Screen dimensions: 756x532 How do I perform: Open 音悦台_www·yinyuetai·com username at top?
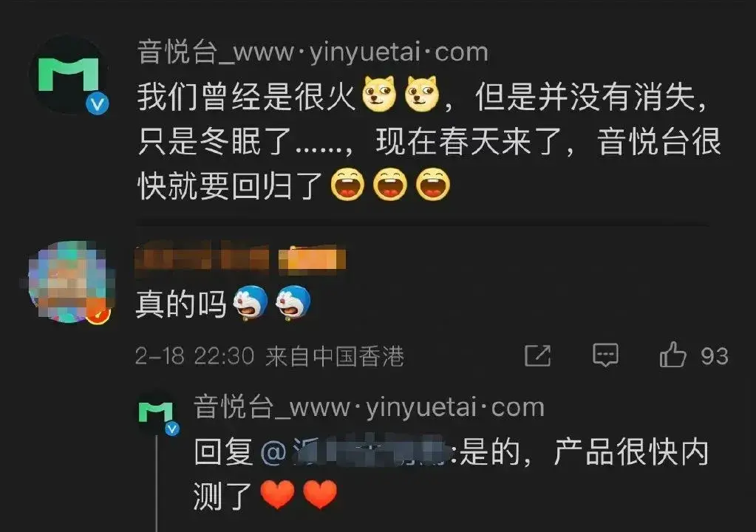pos(313,52)
